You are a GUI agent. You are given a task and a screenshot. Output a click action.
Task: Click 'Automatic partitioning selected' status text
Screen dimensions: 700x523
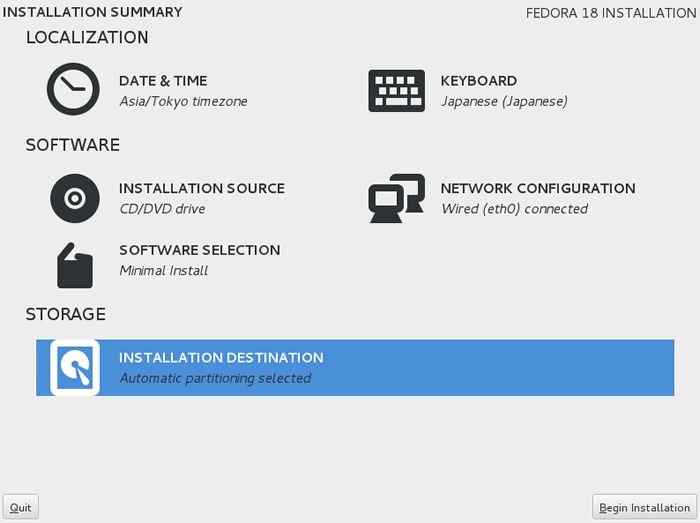click(215, 378)
